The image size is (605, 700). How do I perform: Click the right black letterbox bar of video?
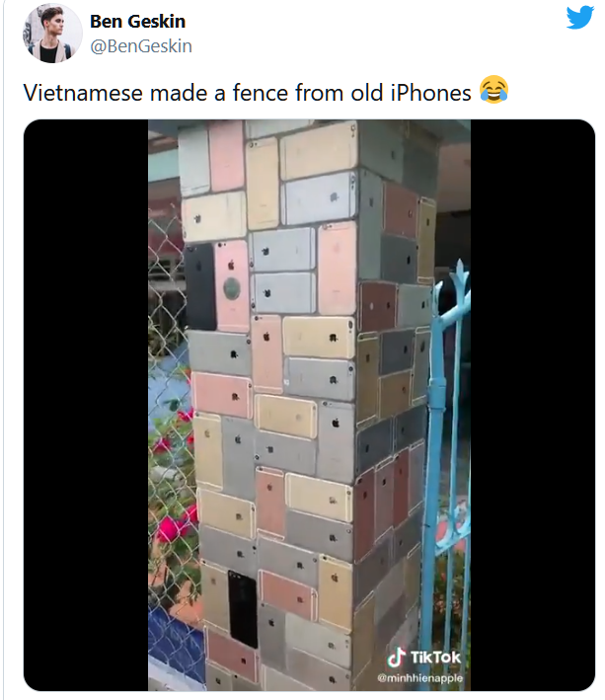tap(532, 405)
